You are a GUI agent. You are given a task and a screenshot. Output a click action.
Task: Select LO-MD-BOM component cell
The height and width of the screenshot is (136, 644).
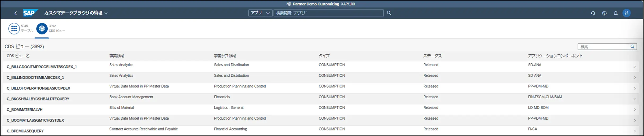pyautogui.click(x=538, y=108)
